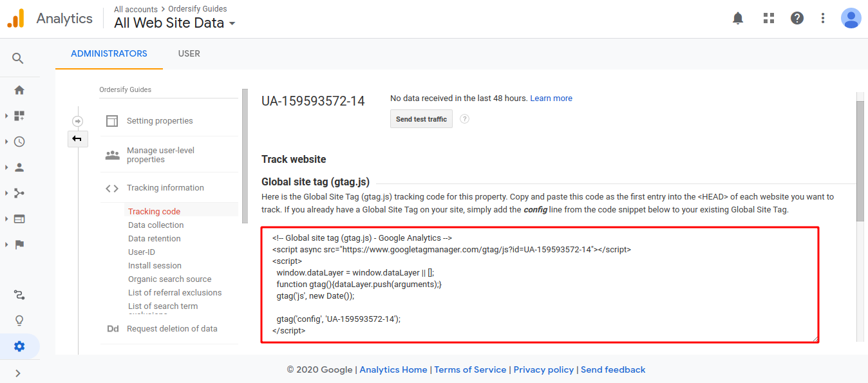Open the notifications bell

738,18
